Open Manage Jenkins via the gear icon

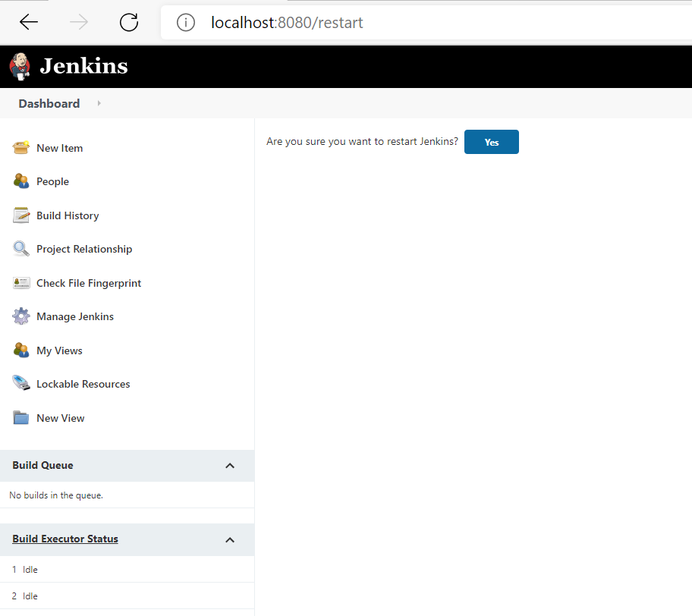[21, 316]
